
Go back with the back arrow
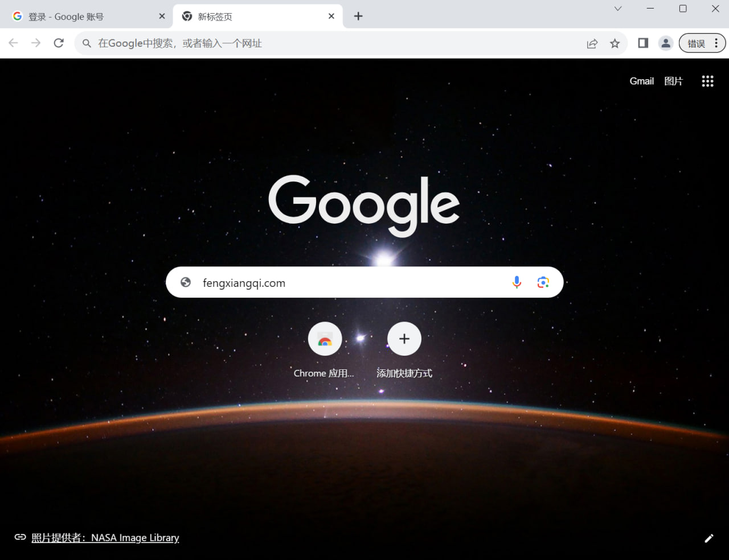pyautogui.click(x=14, y=43)
